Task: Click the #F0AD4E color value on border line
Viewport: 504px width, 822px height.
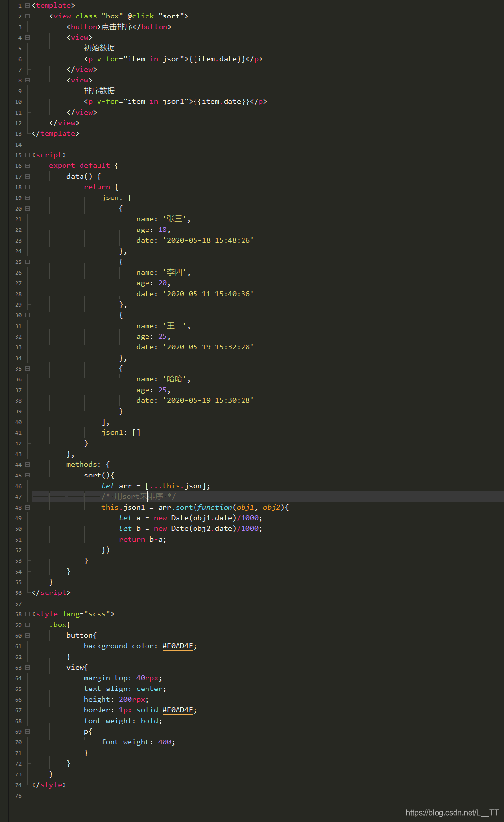Action: pyautogui.click(x=178, y=710)
